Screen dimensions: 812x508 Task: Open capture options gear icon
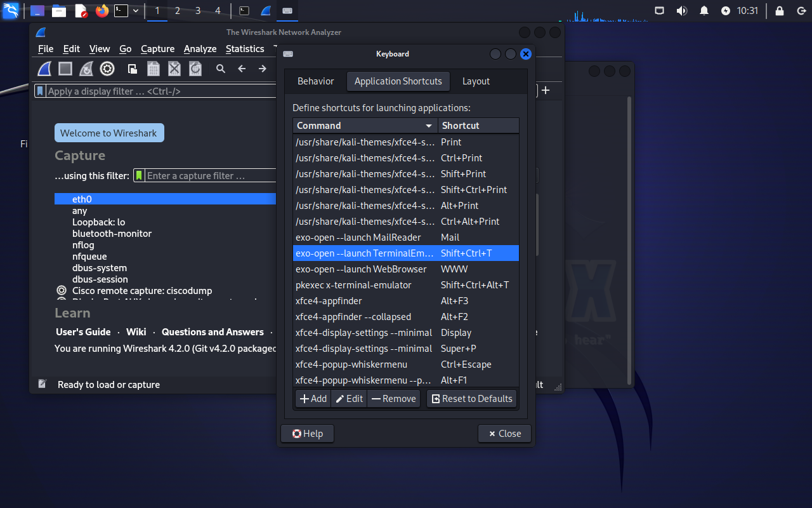tap(107, 69)
